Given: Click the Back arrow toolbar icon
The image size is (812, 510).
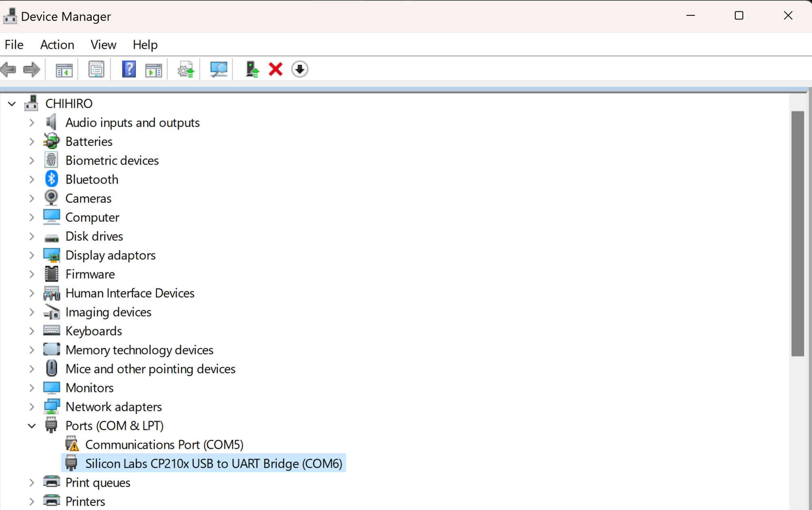Looking at the screenshot, I should point(9,69).
